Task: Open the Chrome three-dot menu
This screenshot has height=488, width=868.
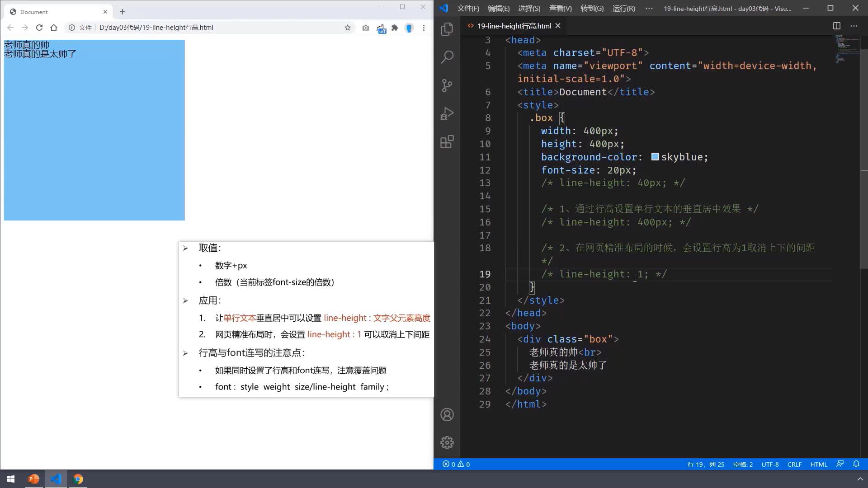Action: (x=424, y=28)
